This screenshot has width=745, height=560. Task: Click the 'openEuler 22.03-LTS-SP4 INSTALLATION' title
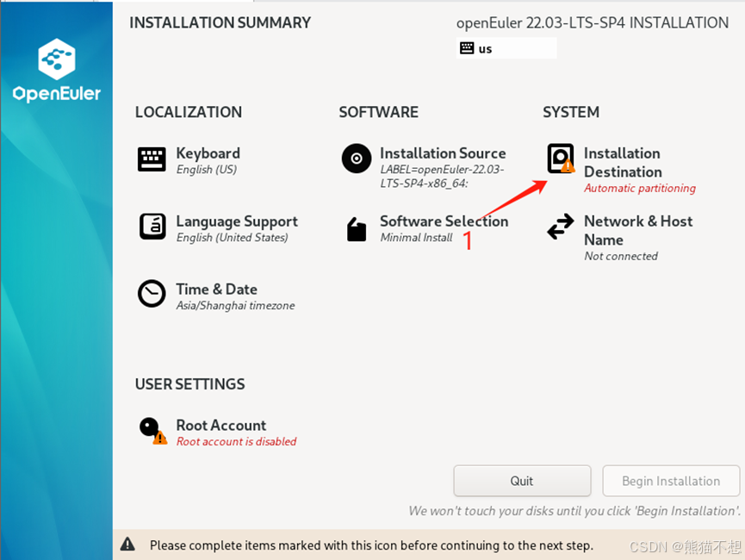coord(593,22)
